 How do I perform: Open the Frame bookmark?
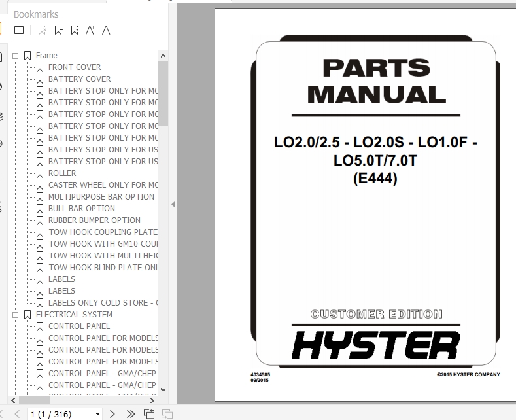[46, 56]
